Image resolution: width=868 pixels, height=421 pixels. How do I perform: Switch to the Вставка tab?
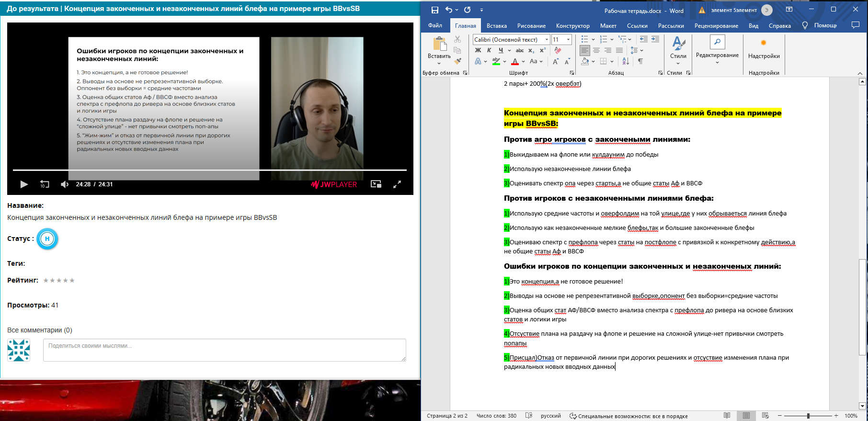[x=496, y=26]
